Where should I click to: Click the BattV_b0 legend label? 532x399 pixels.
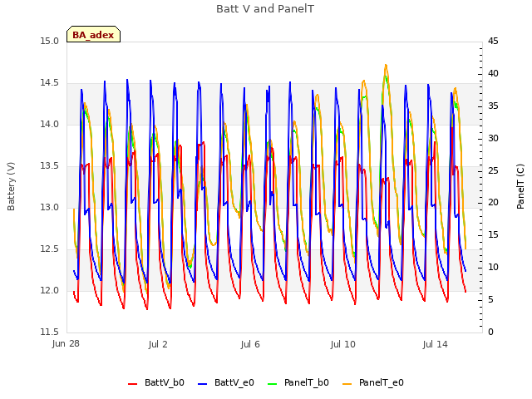click(165, 382)
